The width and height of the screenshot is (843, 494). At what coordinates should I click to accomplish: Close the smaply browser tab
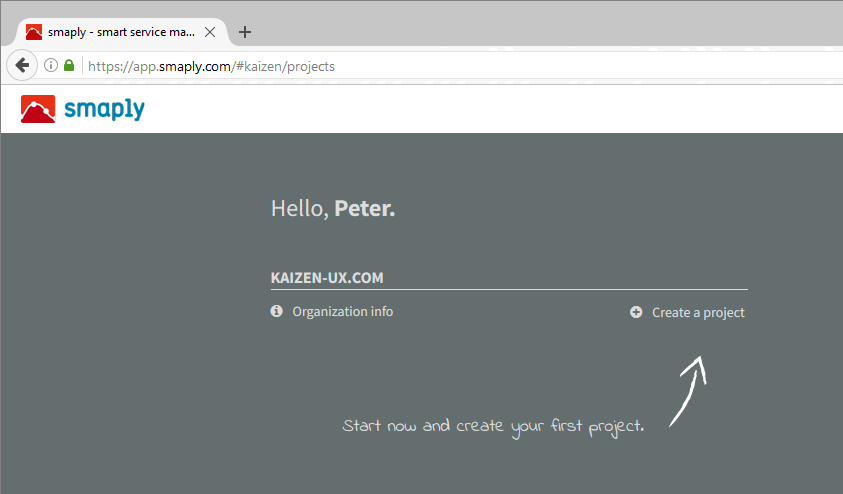tap(210, 32)
